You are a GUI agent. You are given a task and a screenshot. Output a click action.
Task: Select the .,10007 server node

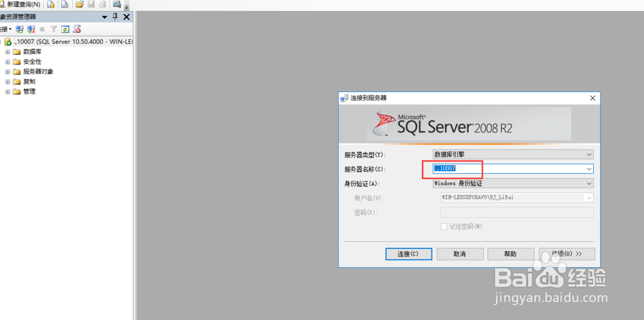pos(73,42)
